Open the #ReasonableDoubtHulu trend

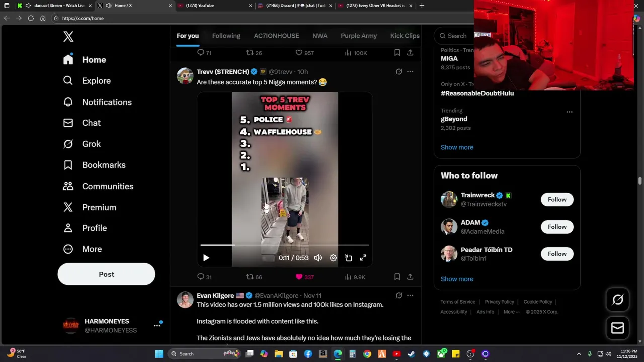point(477,93)
